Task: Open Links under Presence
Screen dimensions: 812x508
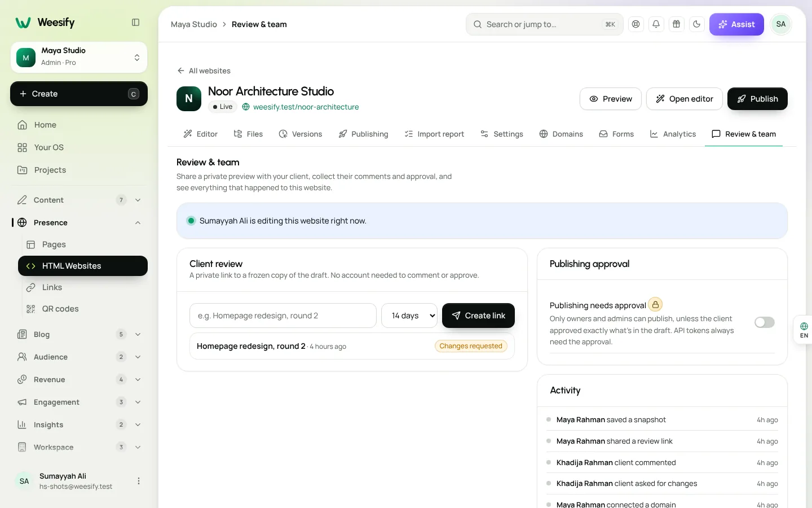Action: [x=83, y=287]
